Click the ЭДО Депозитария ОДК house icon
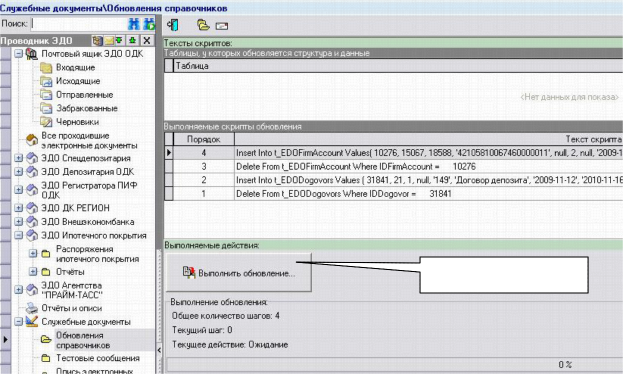Image resolution: width=623 pixels, height=374 pixels. 32,172
